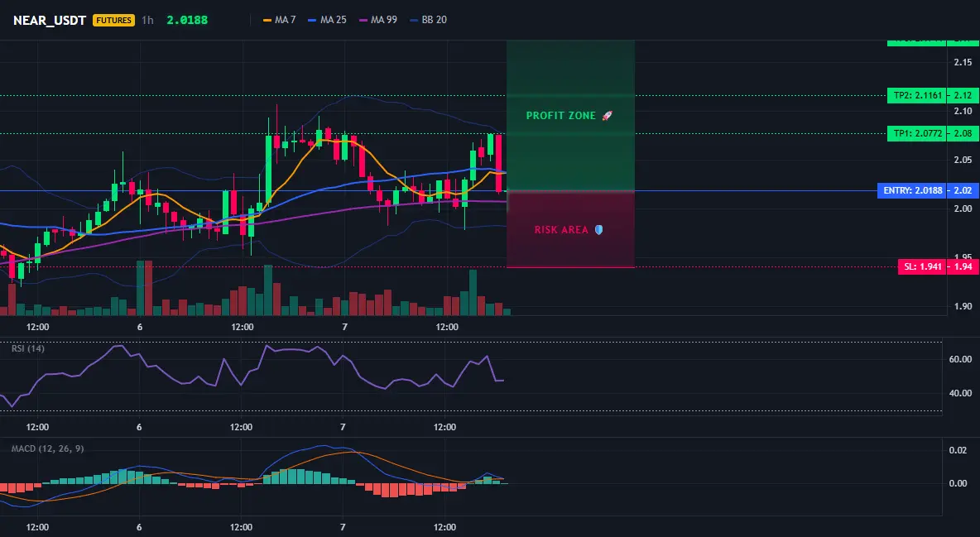
Task: Click the NEAR_USDT symbol title
Action: tap(50, 20)
